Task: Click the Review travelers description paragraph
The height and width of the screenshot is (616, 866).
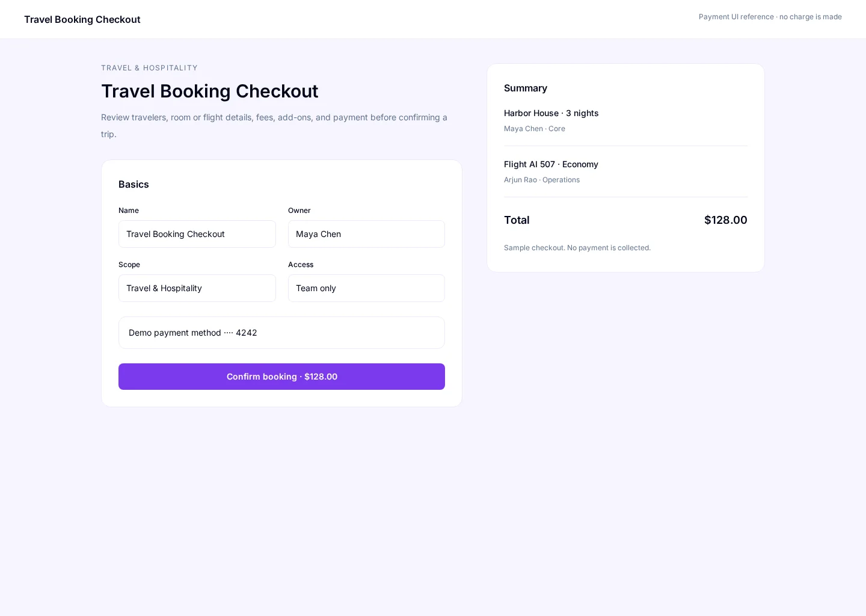Action: pos(274,126)
